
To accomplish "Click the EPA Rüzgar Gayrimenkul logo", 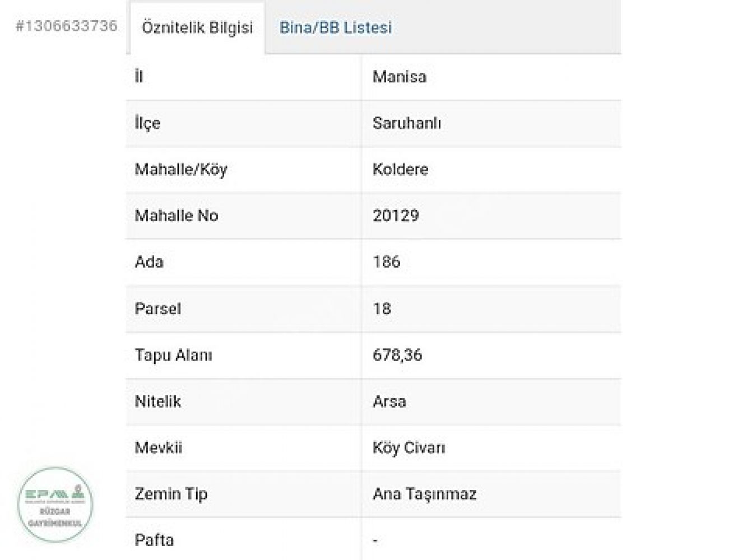I will (x=55, y=505).
